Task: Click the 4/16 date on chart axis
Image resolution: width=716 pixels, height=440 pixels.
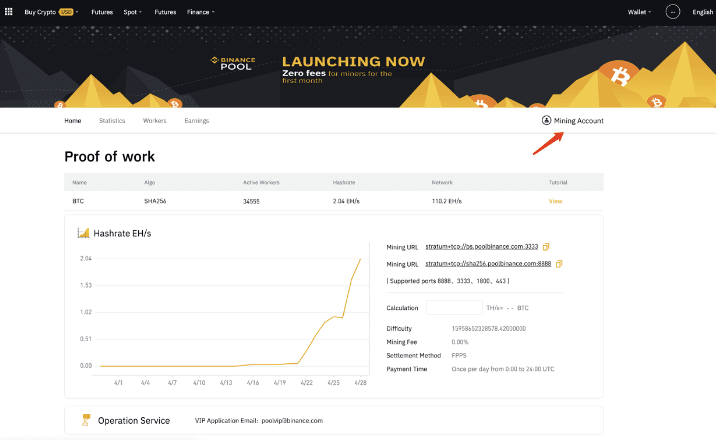Action: pos(253,382)
